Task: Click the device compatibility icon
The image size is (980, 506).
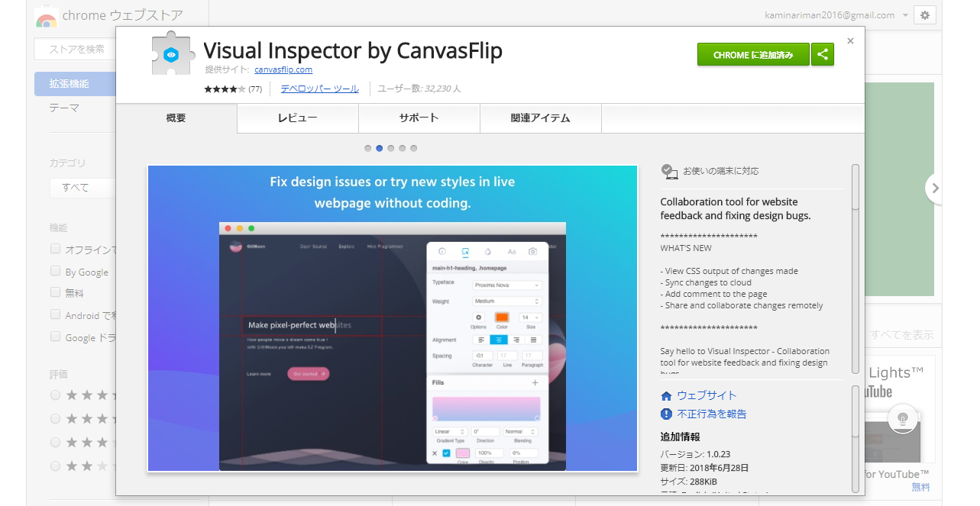Action: click(669, 171)
